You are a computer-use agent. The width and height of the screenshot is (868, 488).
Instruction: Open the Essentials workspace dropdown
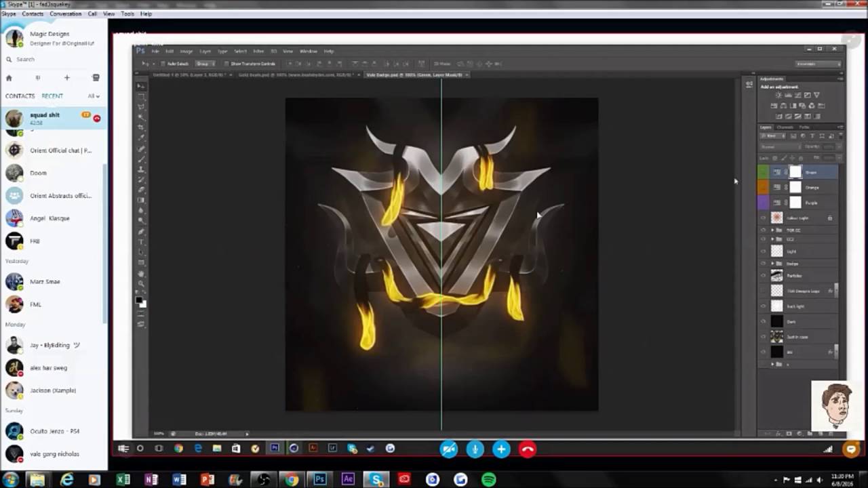tap(818, 64)
